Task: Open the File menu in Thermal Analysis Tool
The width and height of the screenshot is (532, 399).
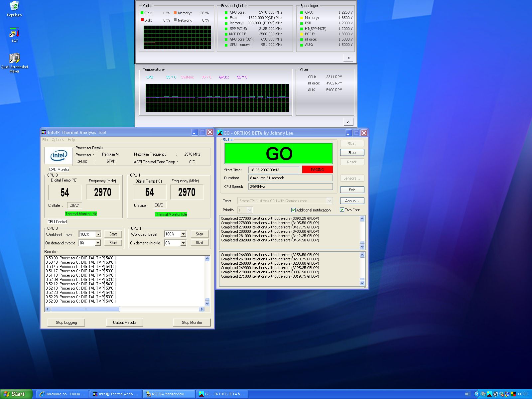Action: [45, 140]
